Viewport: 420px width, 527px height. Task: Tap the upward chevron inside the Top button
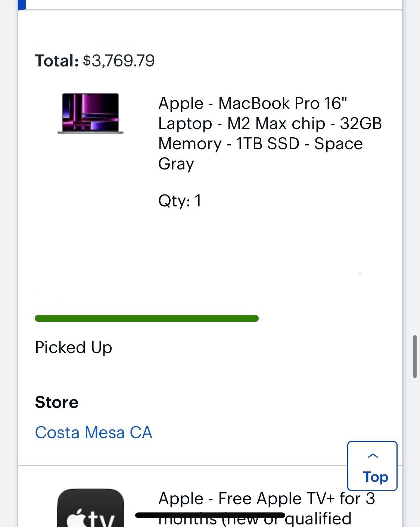click(373, 456)
